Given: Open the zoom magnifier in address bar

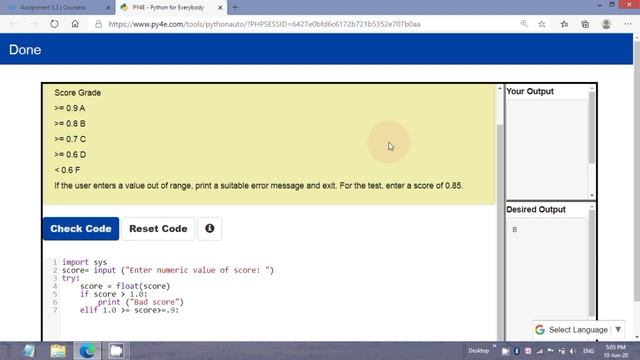Looking at the screenshot, I should coord(524,24).
